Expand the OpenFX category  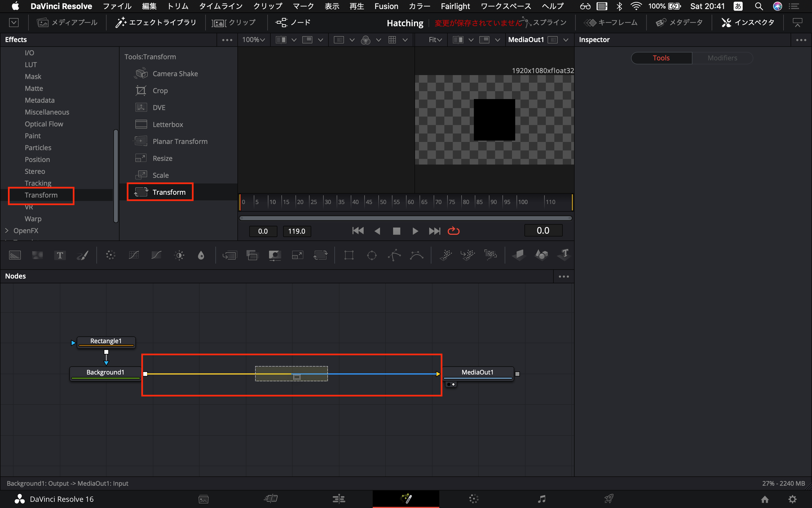pyautogui.click(x=7, y=231)
